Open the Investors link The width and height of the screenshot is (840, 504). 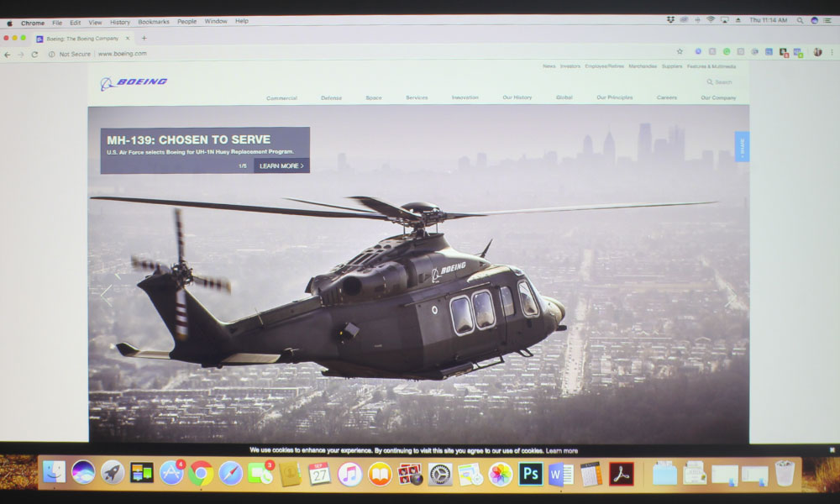click(x=570, y=66)
